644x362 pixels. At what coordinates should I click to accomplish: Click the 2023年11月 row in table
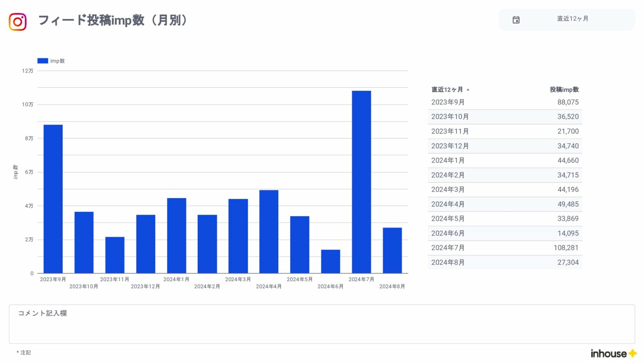pos(504,131)
